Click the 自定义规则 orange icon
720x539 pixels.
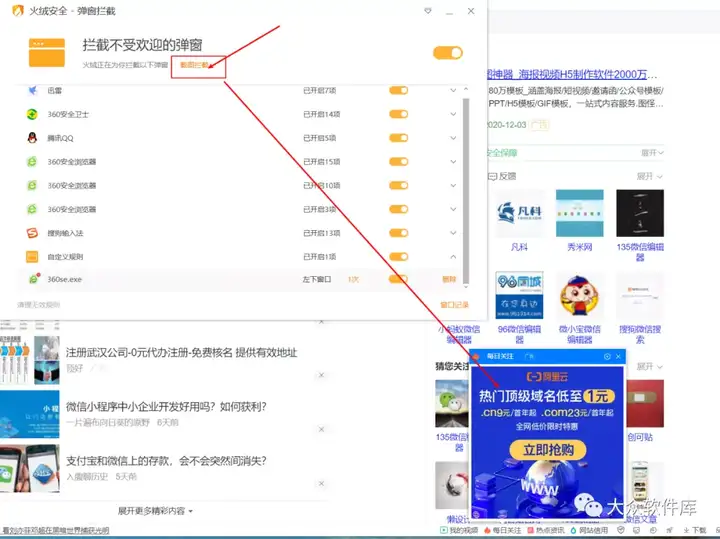click(x=32, y=257)
